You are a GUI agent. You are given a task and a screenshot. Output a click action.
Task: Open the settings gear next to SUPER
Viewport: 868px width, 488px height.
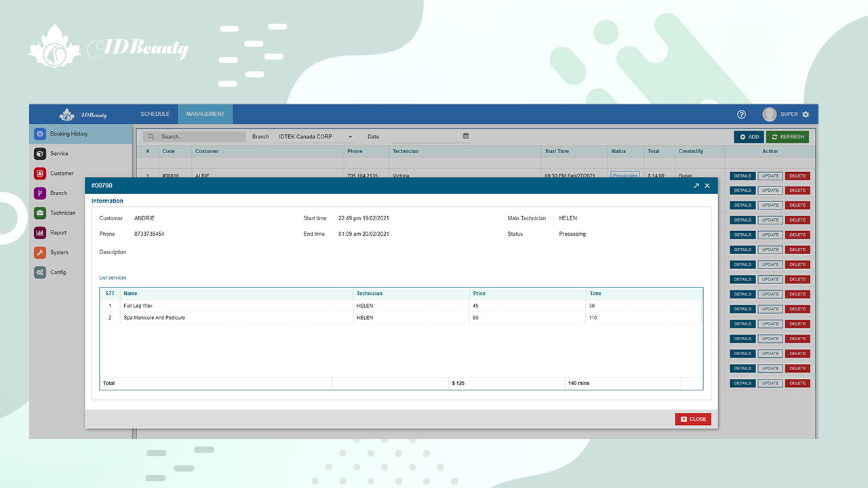click(x=806, y=115)
